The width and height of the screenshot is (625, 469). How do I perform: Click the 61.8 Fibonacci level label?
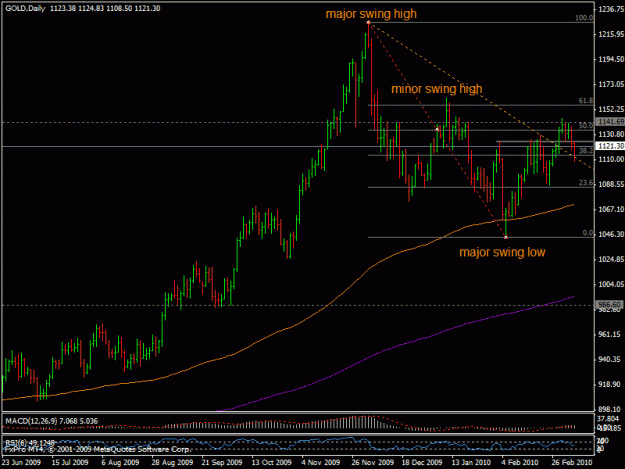pos(586,101)
